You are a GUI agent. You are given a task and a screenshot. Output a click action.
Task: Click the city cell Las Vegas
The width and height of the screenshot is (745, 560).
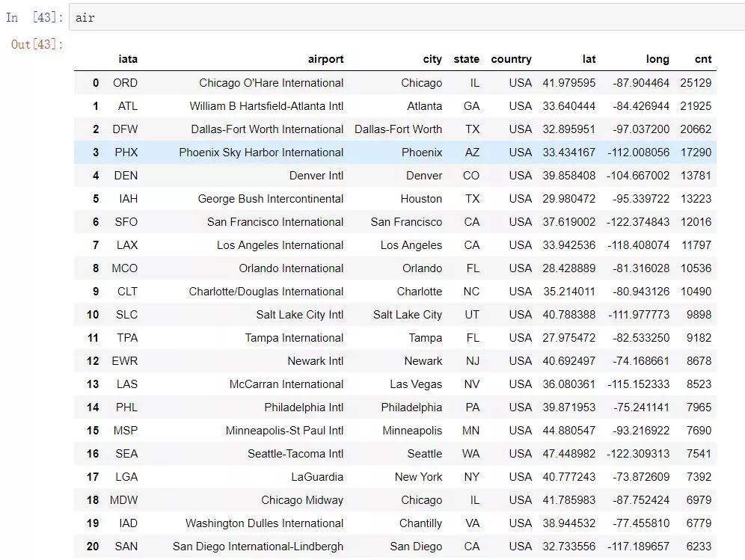pyautogui.click(x=416, y=384)
